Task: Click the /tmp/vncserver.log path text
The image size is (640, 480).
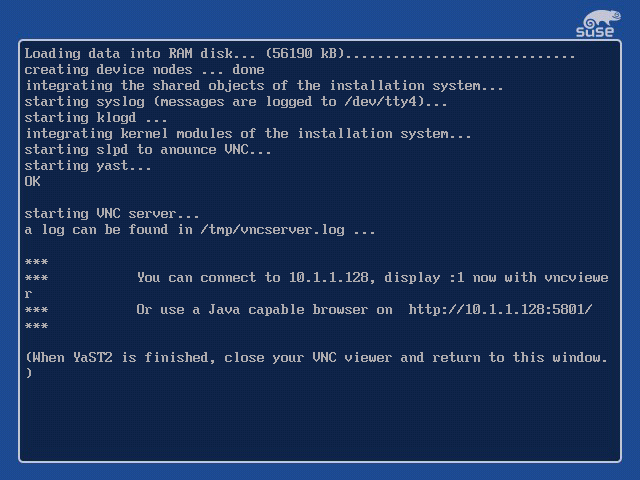Action: (x=272, y=230)
